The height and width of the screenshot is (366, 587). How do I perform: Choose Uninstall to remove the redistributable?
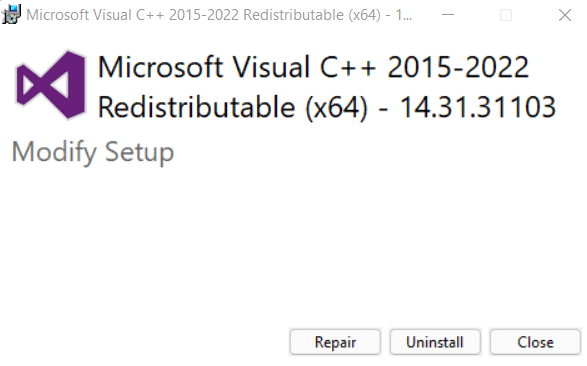[435, 342]
